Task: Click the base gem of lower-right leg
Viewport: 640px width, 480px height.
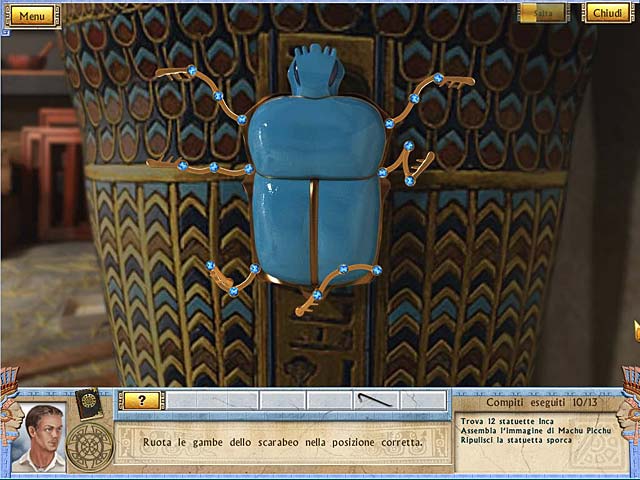Action: (343, 269)
